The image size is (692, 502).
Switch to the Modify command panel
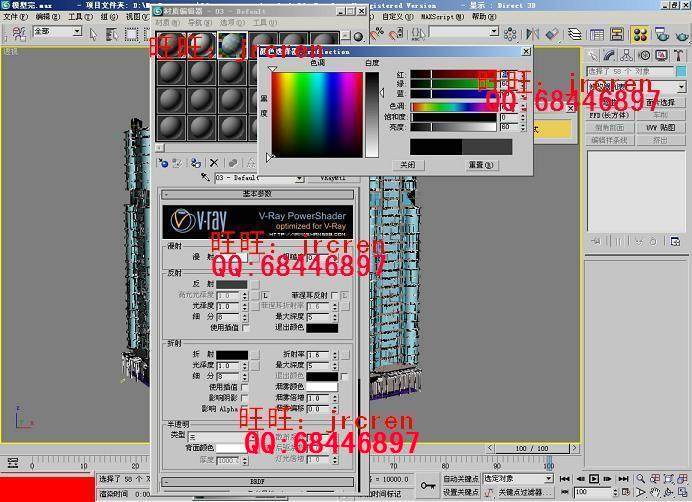(609, 55)
